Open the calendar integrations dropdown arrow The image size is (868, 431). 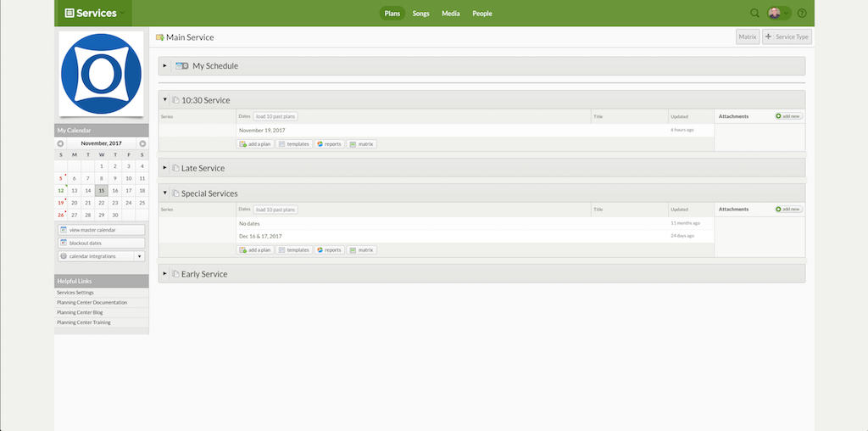(x=140, y=256)
